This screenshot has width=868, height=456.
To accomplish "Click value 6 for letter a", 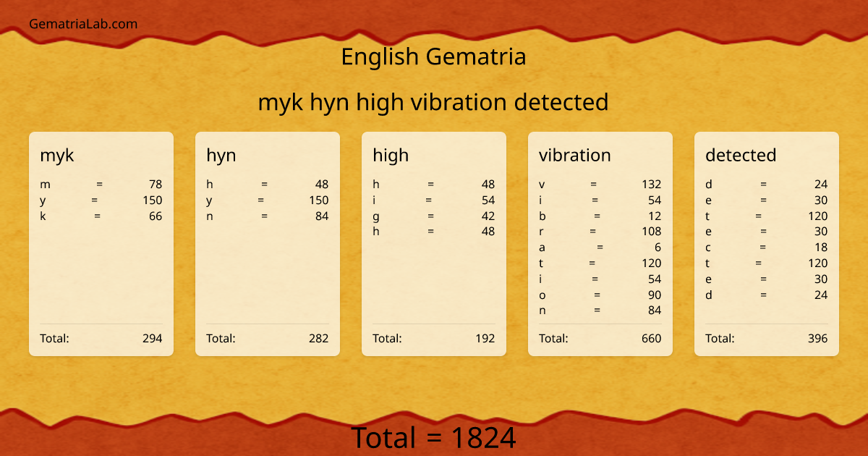I will [x=658, y=248].
